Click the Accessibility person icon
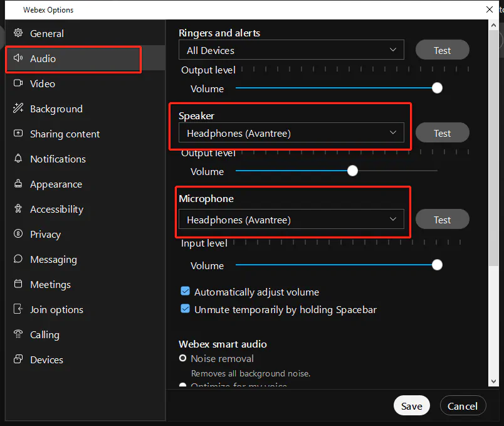 coord(18,209)
